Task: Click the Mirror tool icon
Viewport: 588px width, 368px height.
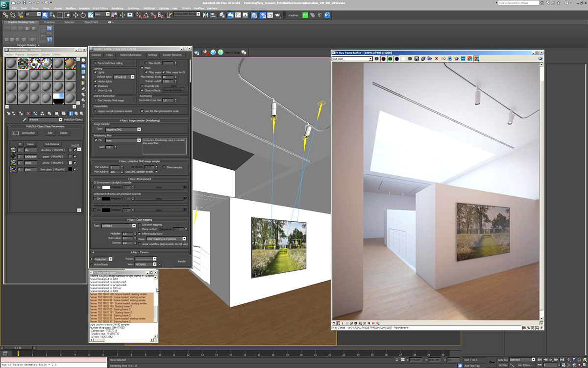Action: pyautogui.click(x=205, y=15)
